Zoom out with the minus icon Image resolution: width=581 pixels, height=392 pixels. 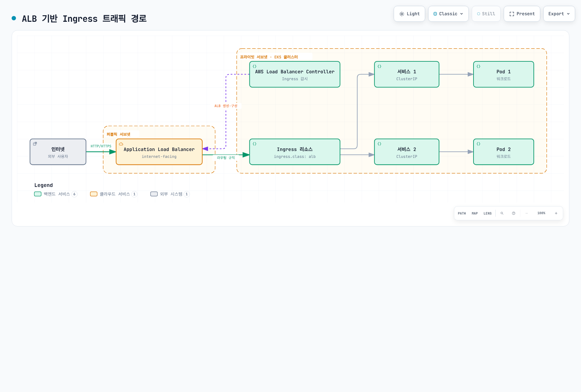point(527,213)
